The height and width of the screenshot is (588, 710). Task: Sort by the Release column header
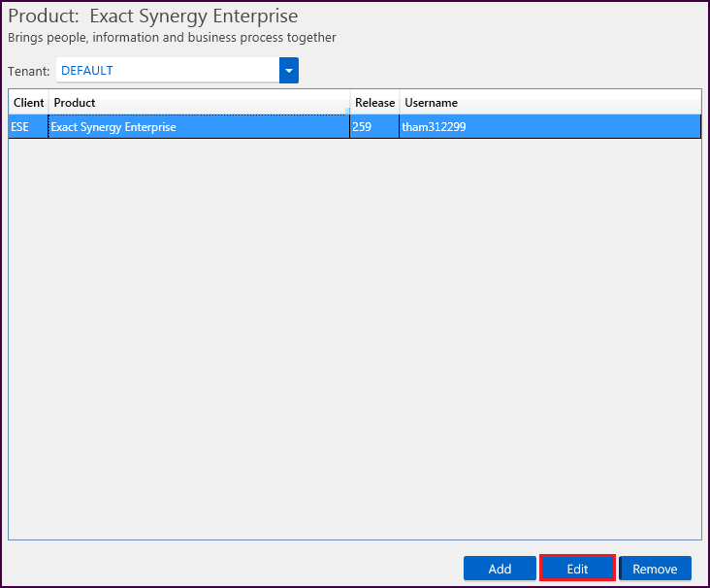tap(375, 103)
